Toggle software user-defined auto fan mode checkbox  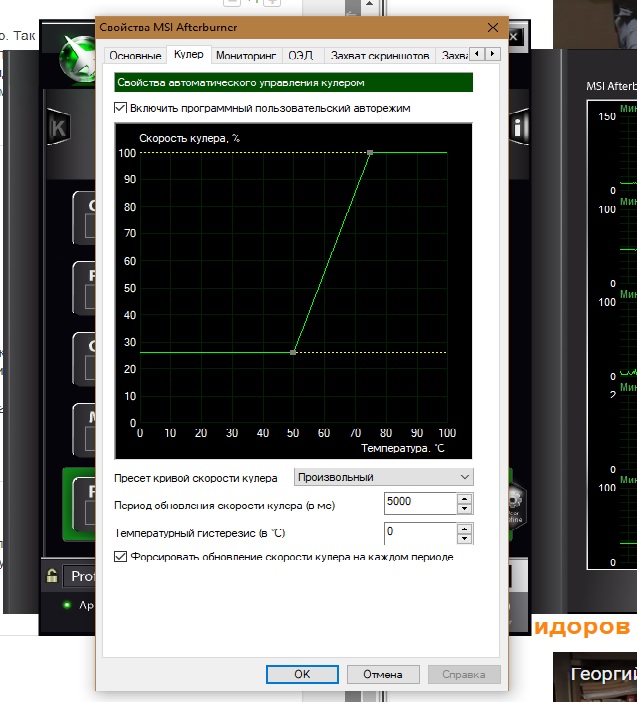120,108
